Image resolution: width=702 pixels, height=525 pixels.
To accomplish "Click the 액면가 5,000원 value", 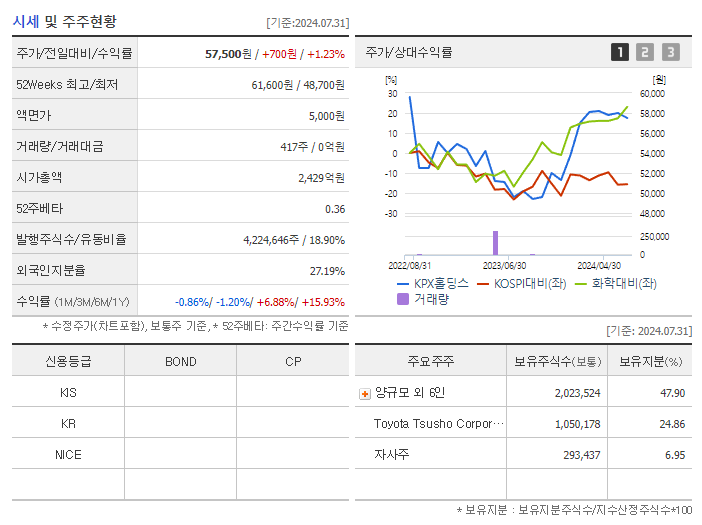I will coord(326,116).
